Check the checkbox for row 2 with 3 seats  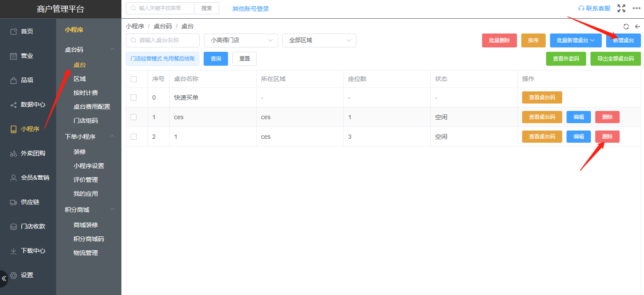click(134, 137)
